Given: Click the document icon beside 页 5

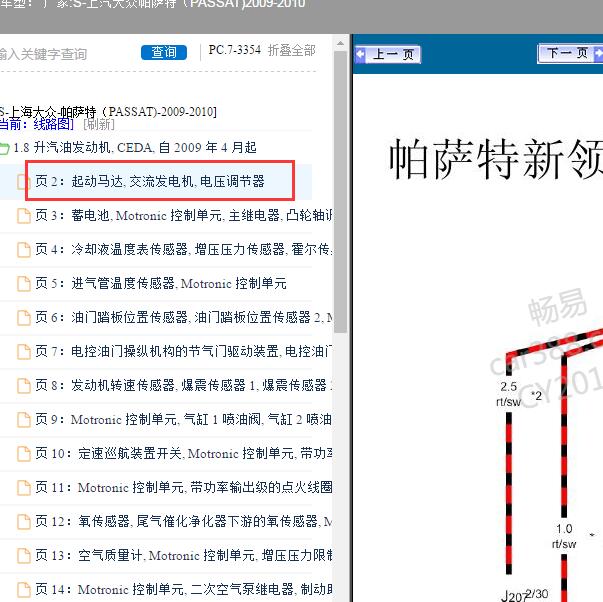Looking at the screenshot, I should [23, 283].
